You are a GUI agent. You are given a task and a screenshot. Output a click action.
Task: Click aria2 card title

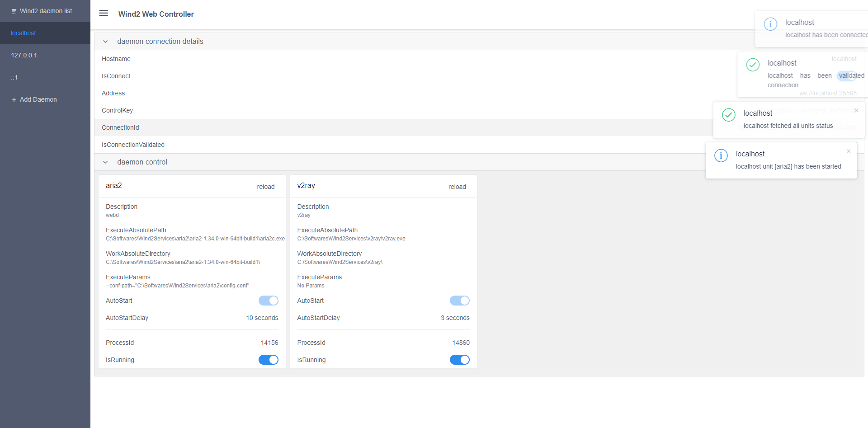pyautogui.click(x=114, y=186)
